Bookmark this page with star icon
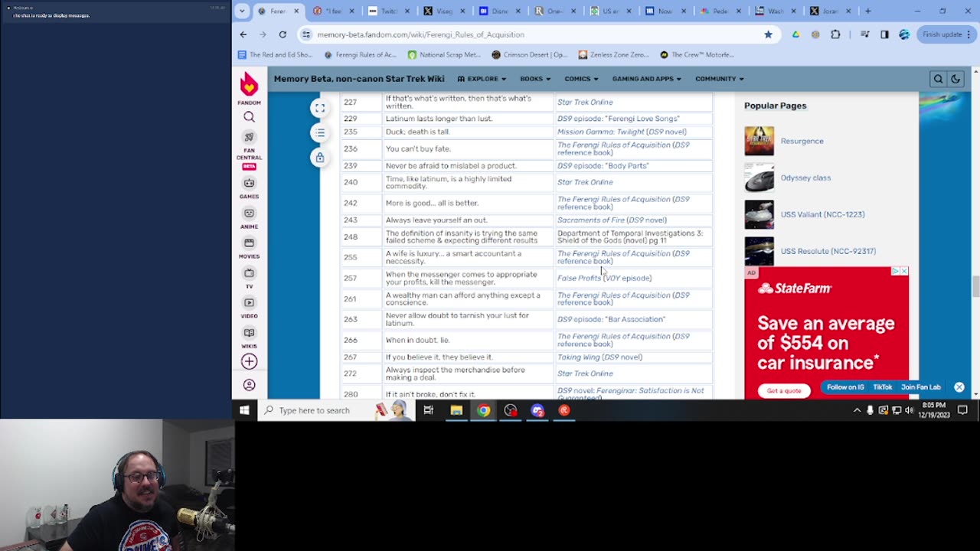 coord(768,34)
